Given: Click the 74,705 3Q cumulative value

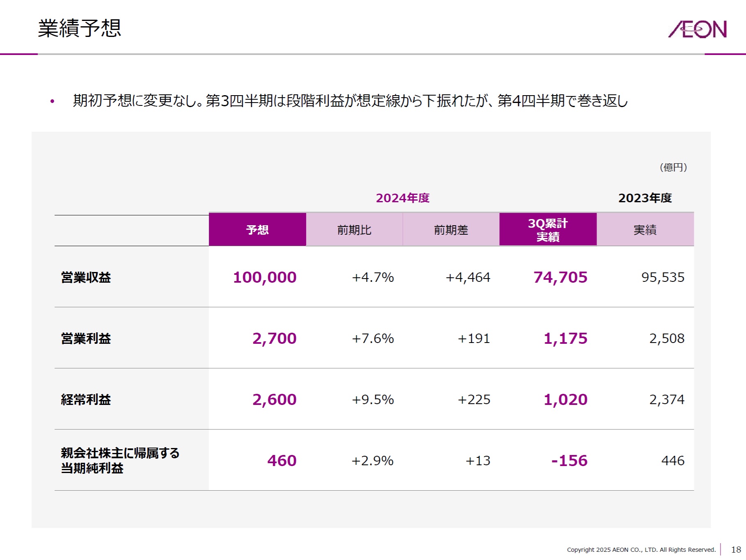Looking at the screenshot, I should click(560, 277).
